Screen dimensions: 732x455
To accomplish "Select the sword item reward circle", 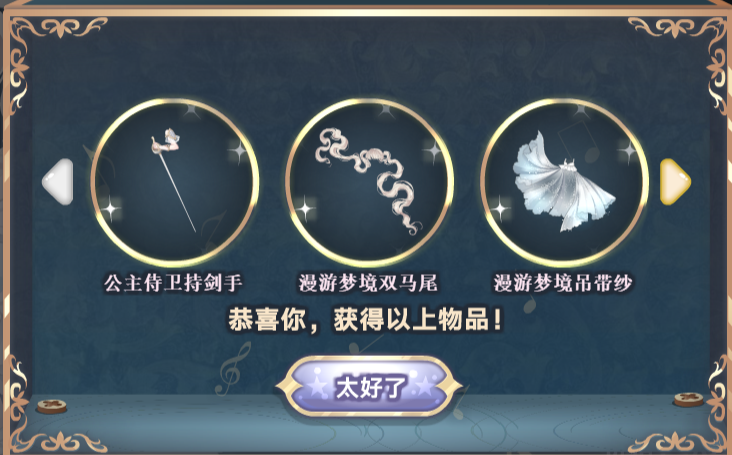I will pos(175,182).
